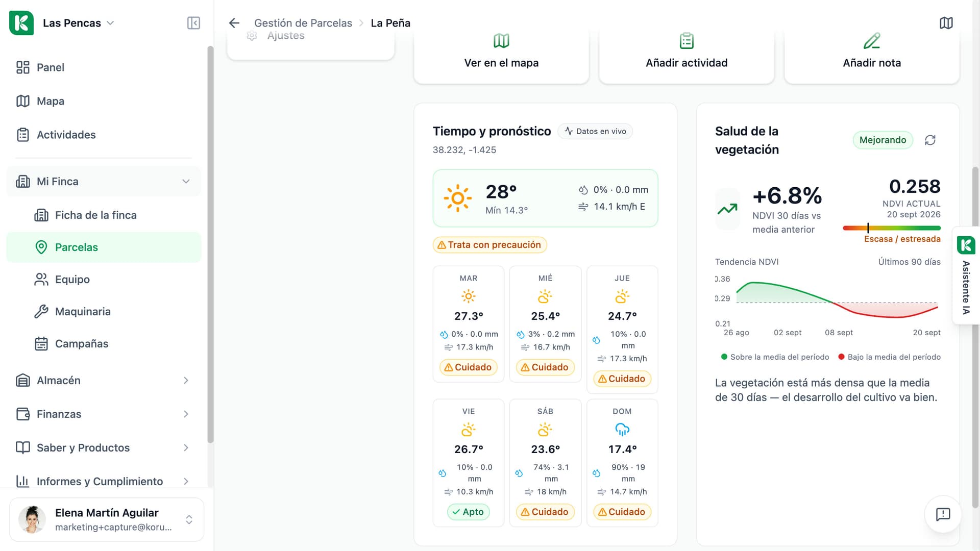
Task: Click the Ver en el mapa map icon
Action: pyautogui.click(x=501, y=41)
